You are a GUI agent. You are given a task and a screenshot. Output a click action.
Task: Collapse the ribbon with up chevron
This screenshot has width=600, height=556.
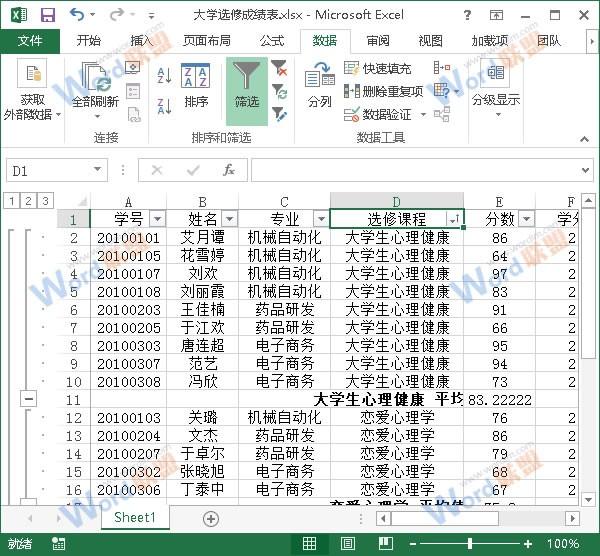coord(584,139)
